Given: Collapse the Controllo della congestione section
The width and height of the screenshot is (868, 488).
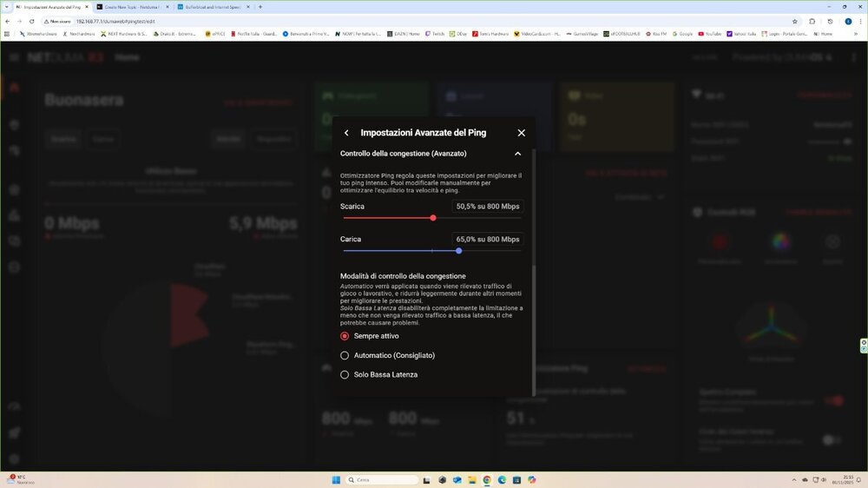Looking at the screenshot, I should coord(517,154).
